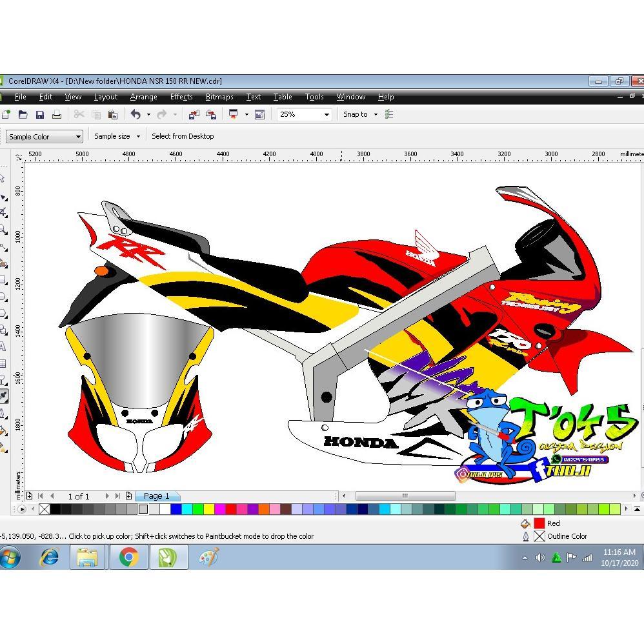Click the Import toolbar icon

point(194,115)
